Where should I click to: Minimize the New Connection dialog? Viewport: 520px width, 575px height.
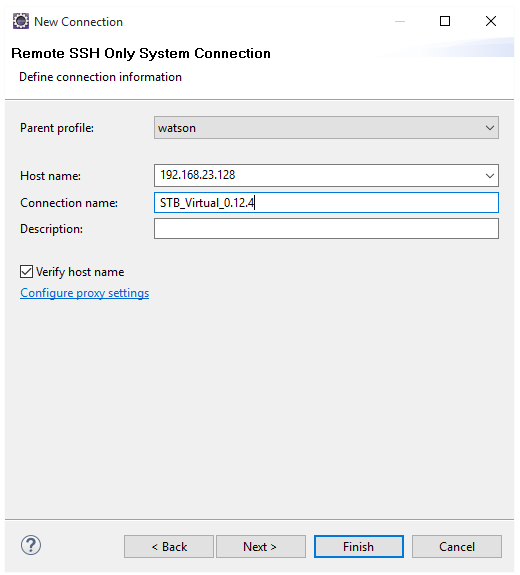coord(400,21)
